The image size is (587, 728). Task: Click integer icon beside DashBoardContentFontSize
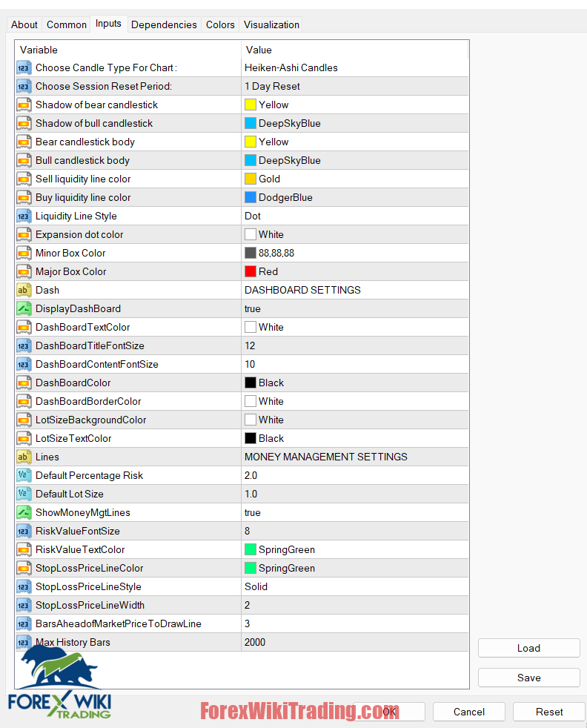[x=24, y=365]
